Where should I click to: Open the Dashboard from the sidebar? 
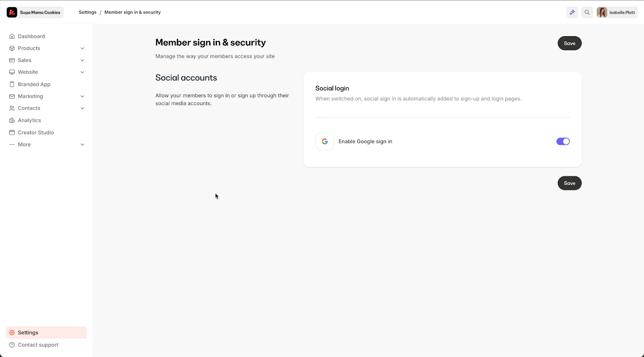coord(31,36)
